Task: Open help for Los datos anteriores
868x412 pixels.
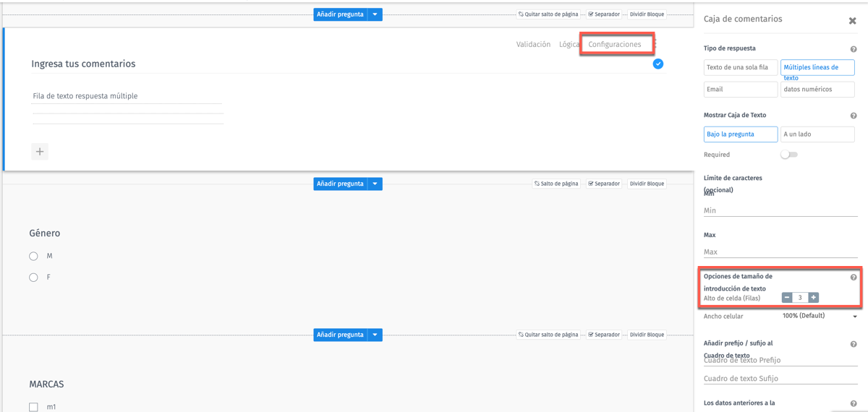Action: (854, 404)
